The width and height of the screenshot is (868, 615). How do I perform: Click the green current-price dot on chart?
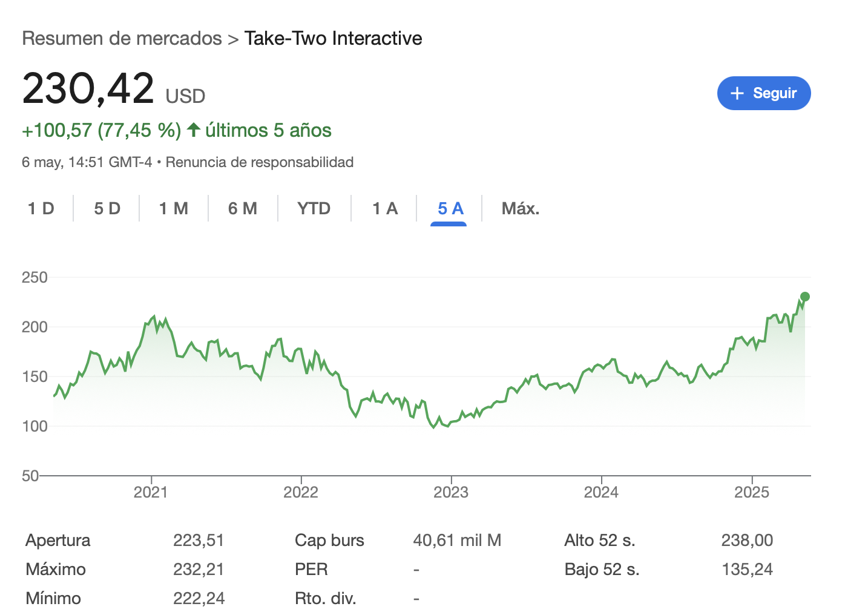click(x=804, y=297)
